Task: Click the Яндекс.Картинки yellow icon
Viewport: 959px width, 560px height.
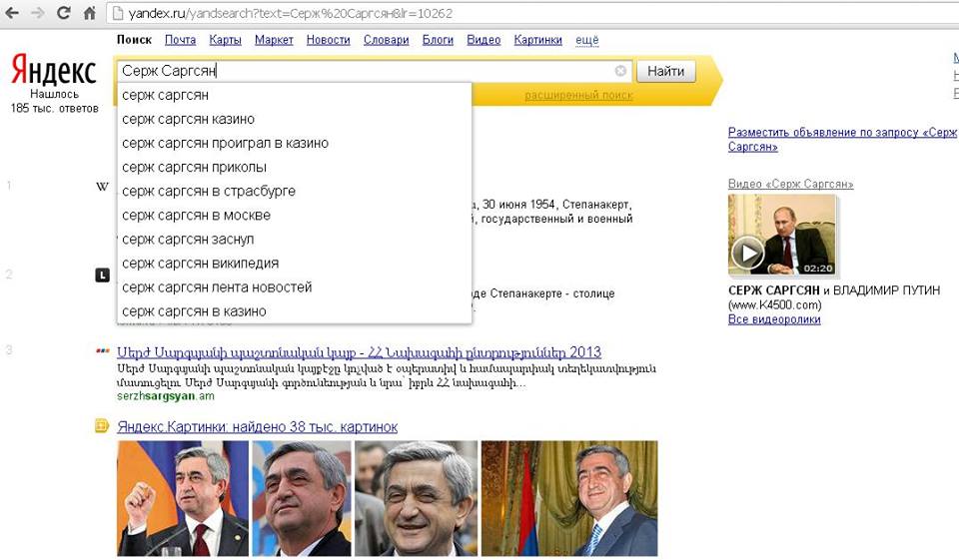Action: tap(101, 426)
